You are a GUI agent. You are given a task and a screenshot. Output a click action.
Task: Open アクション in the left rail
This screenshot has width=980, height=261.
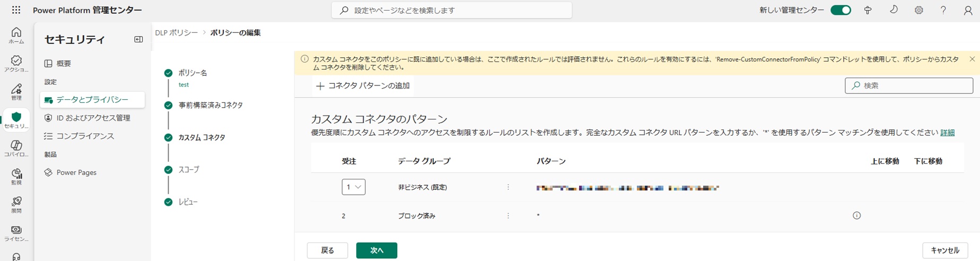coord(16,64)
